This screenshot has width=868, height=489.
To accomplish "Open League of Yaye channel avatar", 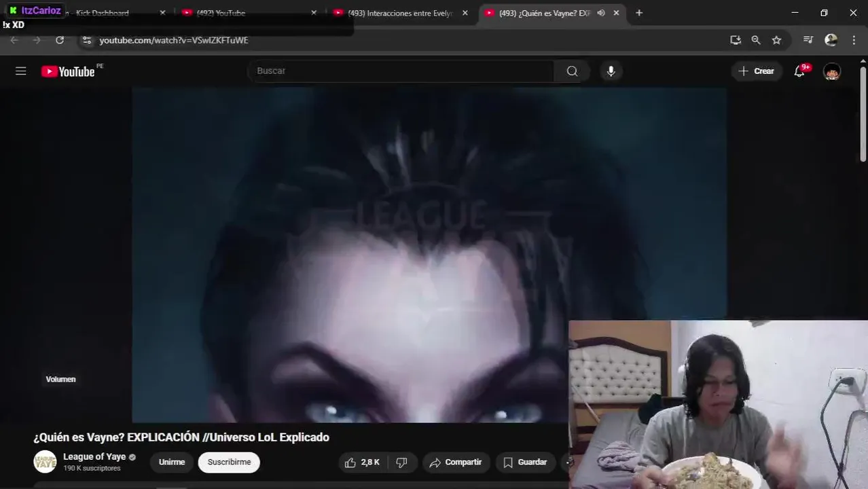I will click(x=45, y=462).
